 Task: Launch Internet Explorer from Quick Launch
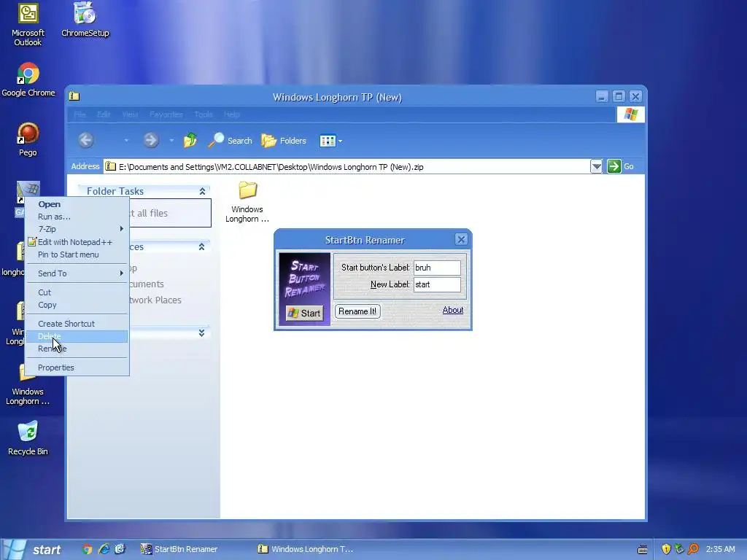click(104, 549)
